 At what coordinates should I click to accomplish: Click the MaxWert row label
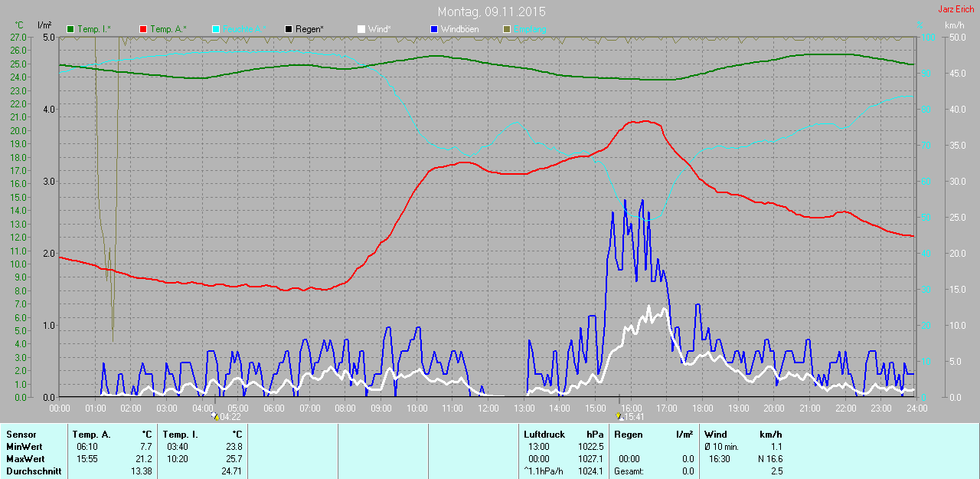click(24, 459)
